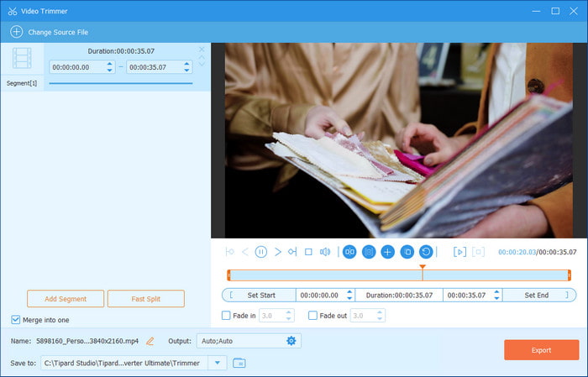Decrease the start time next to Set Start
This screenshot has height=377, width=588.
pyautogui.click(x=349, y=298)
